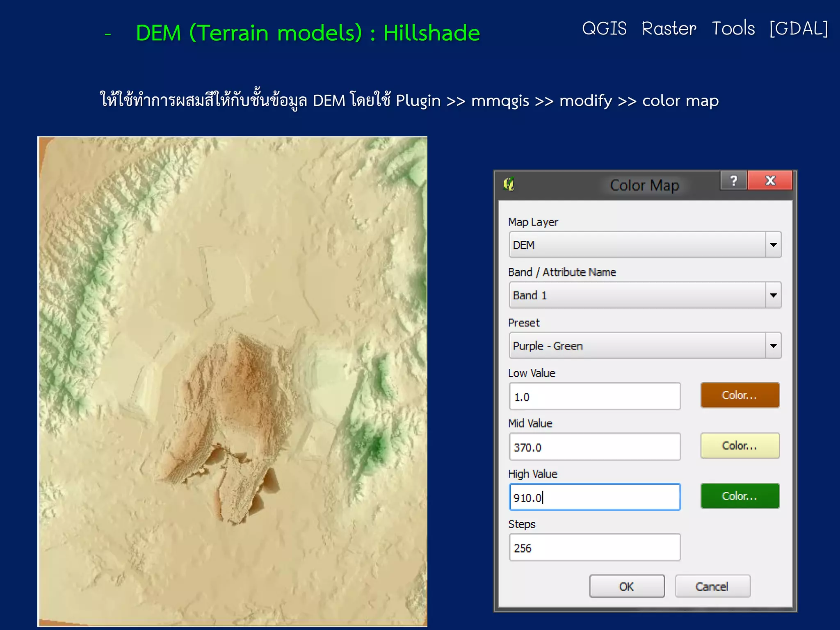840x630 pixels.
Task: Click the hillshade DEM map image
Action: [x=233, y=381]
